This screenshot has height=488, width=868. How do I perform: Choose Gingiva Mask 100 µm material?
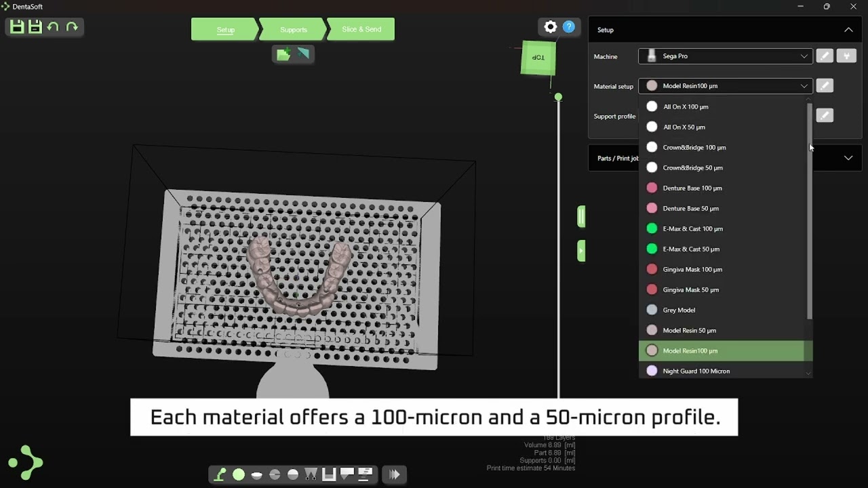point(722,269)
